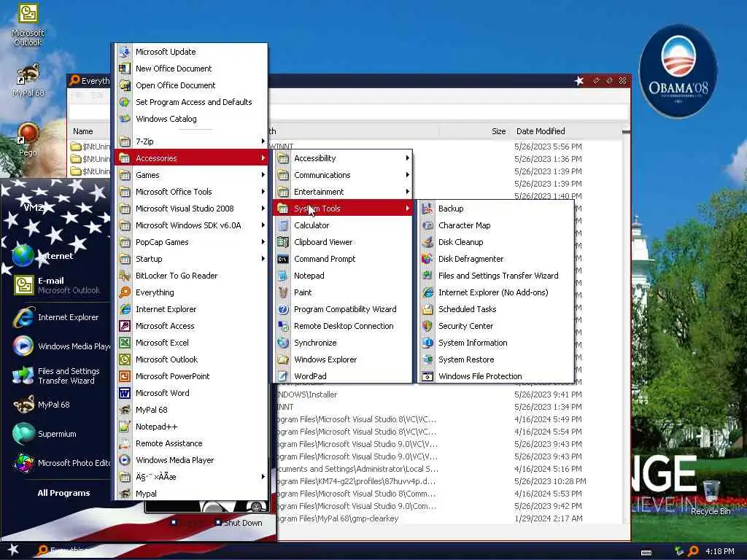Click Everything tray icon near clock
Image resolution: width=747 pixels, height=560 pixels.
[x=694, y=551]
